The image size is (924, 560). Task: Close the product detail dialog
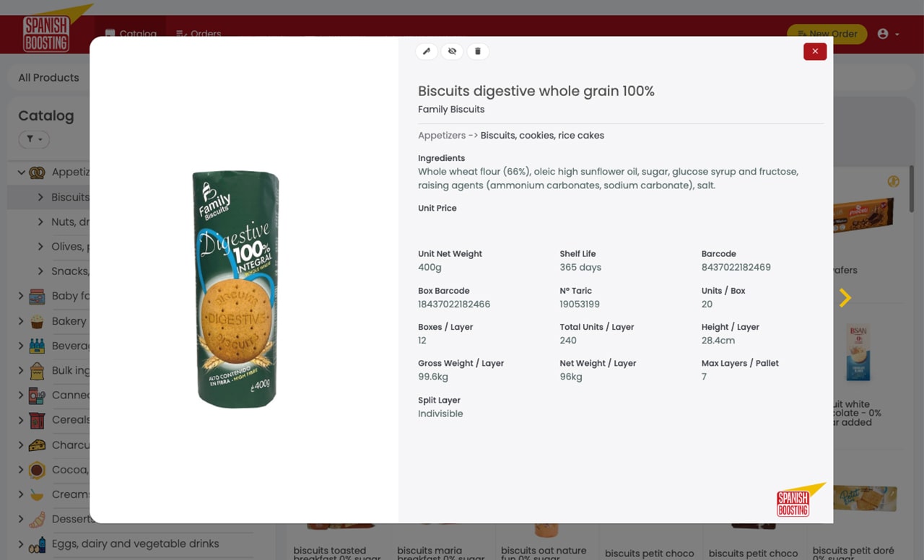click(x=815, y=51)
